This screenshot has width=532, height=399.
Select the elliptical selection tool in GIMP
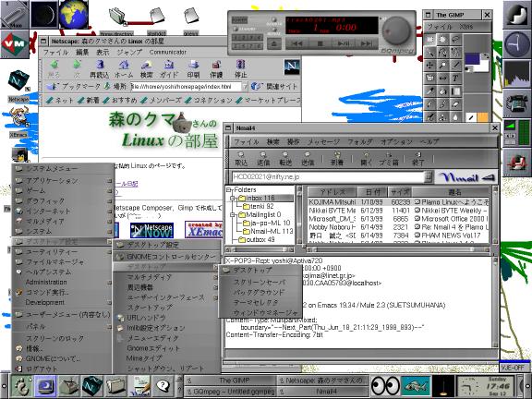point(442,40)
